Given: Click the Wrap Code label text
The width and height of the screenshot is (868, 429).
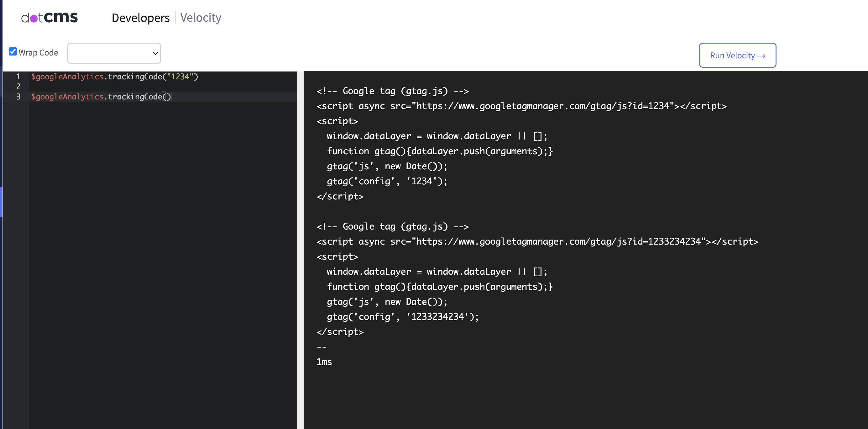Looking at the screenshot, I should 39,53.
